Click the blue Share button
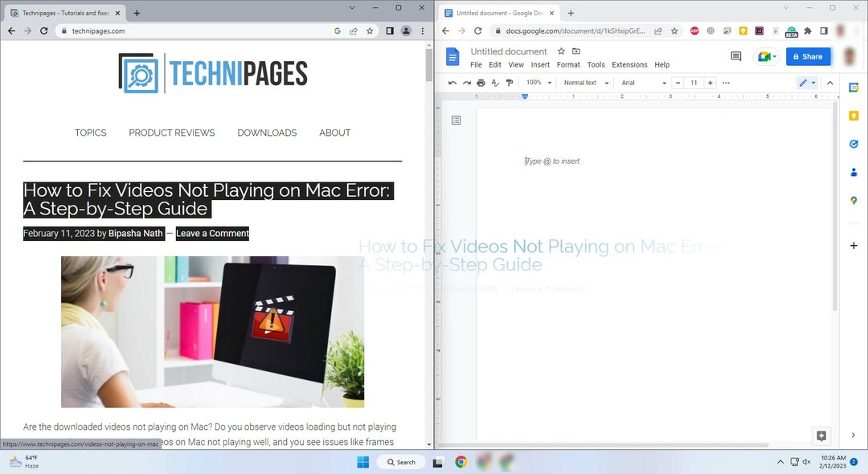 pos(808,56)
